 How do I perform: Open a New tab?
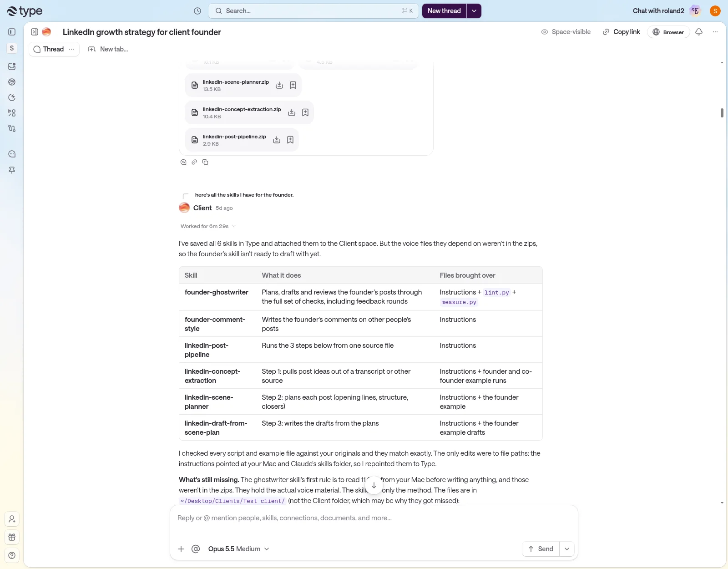tap(108, 49)
